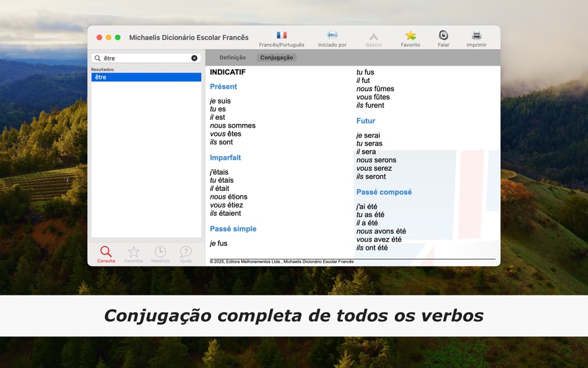588x368 pixels.
Task: Click the line 'je serai'
Action: tap(368, 136)
